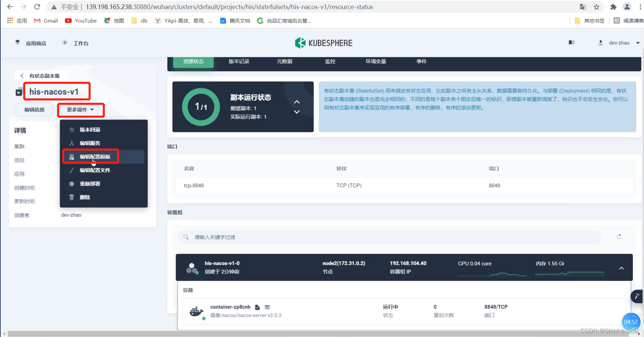Click the floating hammer toolbox icon
The height and width of the screenshot is (337, 644).
click(637, 296)
